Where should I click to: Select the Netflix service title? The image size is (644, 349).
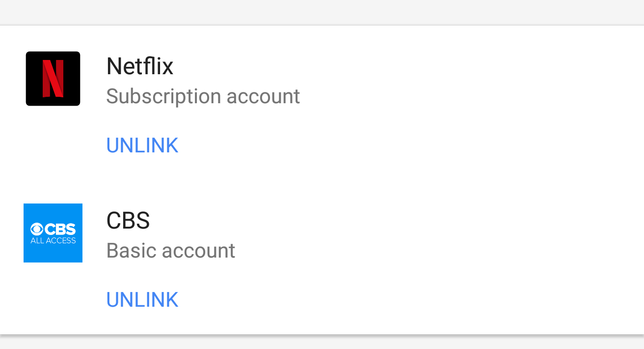coord(140,66)
